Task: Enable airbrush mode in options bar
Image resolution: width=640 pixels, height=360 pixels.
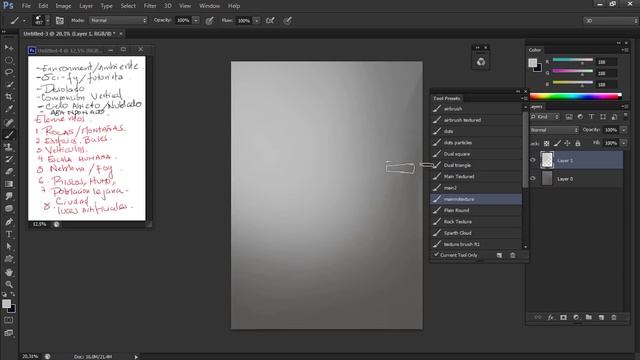Action: [x=270, y=20]
